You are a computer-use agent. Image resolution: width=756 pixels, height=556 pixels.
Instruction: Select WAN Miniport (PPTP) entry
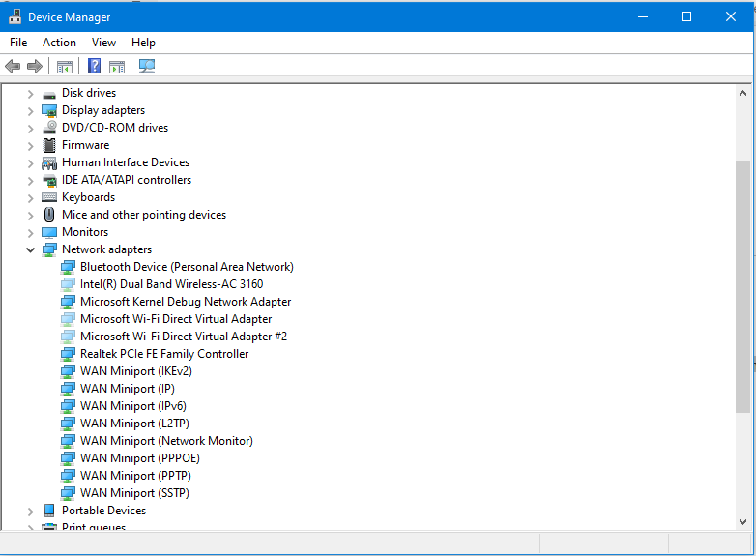point(135,476)
